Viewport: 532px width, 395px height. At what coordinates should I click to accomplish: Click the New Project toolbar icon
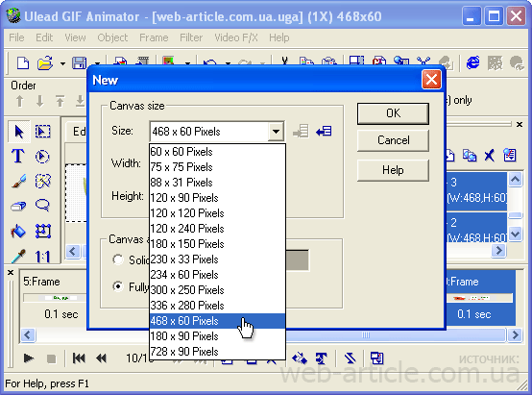23,63
